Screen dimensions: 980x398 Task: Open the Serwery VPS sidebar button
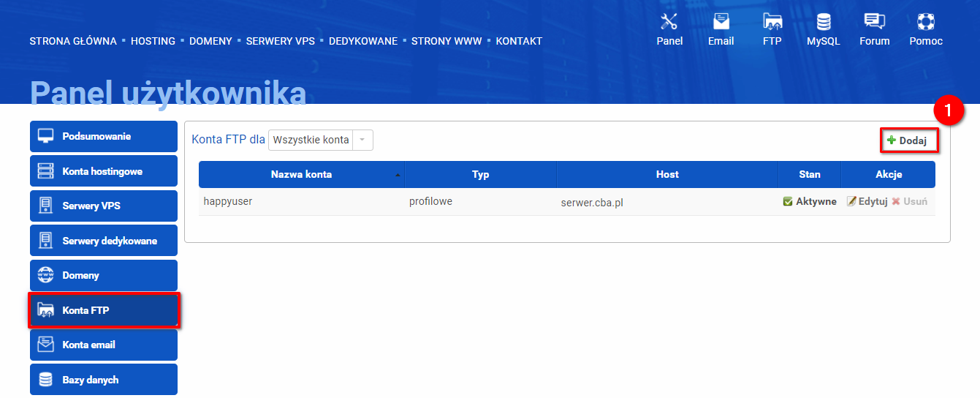click(x=104, y=206)
